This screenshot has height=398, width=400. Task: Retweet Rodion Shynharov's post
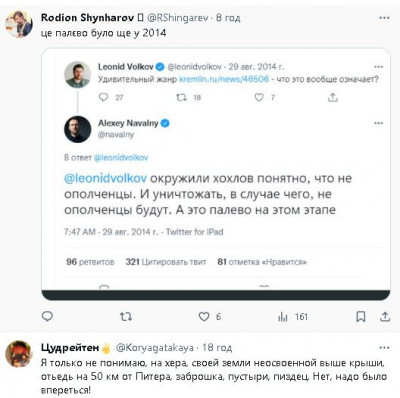(x=126, y=316)
